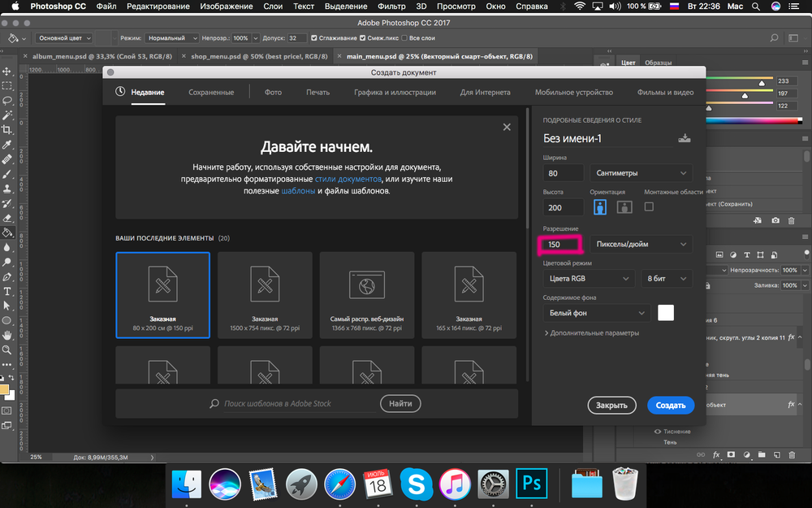Switch to the Печать tab
Screen dimensions: 812x508
[318, 93]
